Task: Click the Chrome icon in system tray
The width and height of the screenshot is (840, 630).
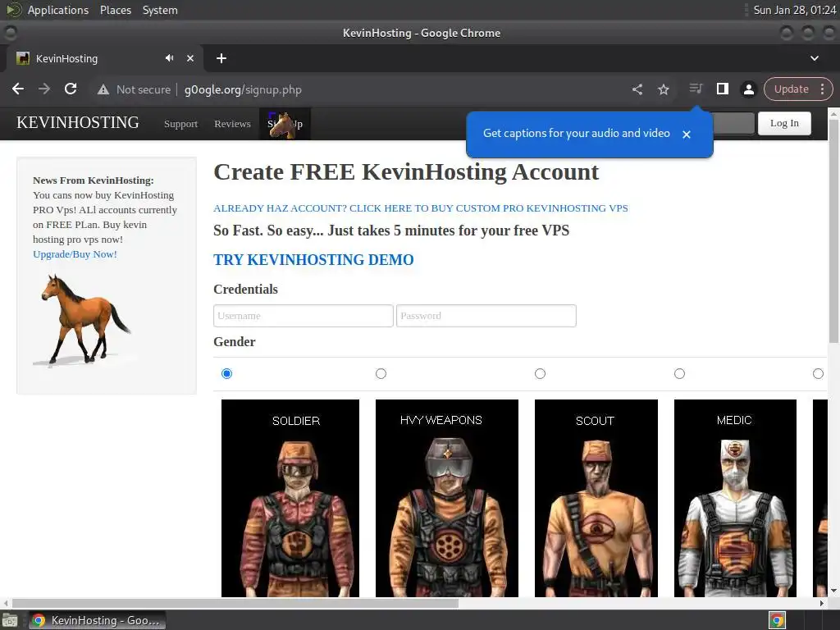Action: coord(778,620)
